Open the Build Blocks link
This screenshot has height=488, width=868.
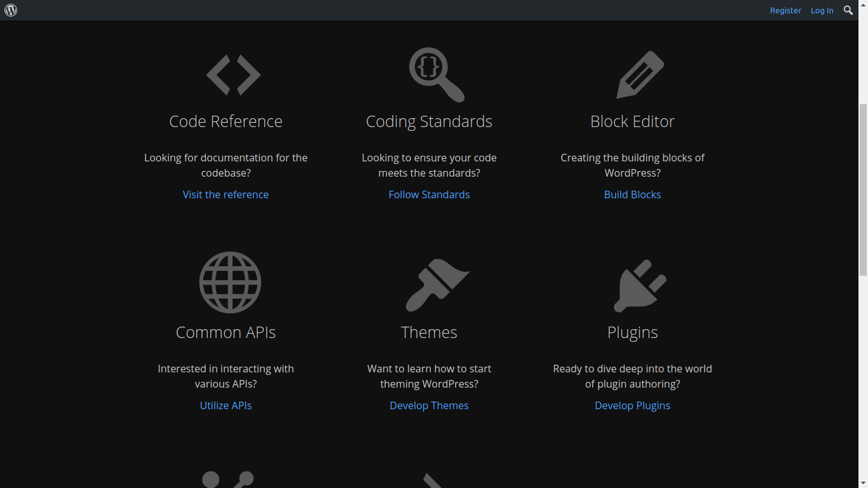[x=632, y=194]
